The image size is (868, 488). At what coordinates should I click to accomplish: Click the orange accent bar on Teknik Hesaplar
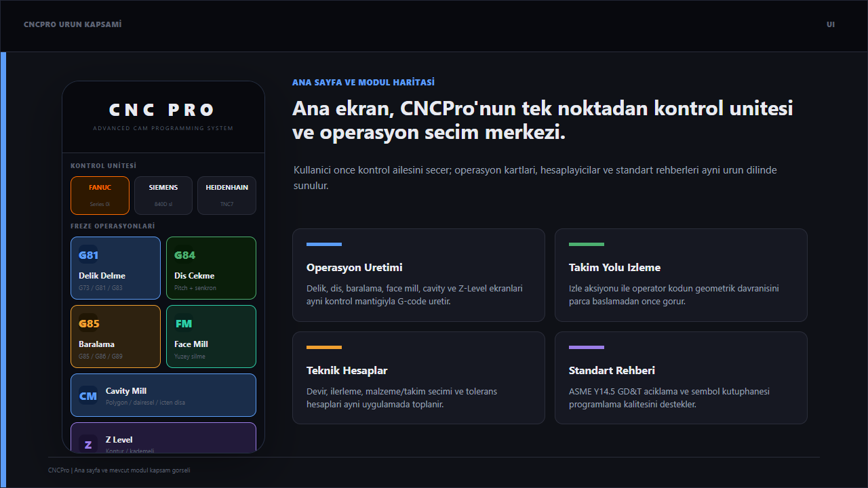(x=324, y=348)
